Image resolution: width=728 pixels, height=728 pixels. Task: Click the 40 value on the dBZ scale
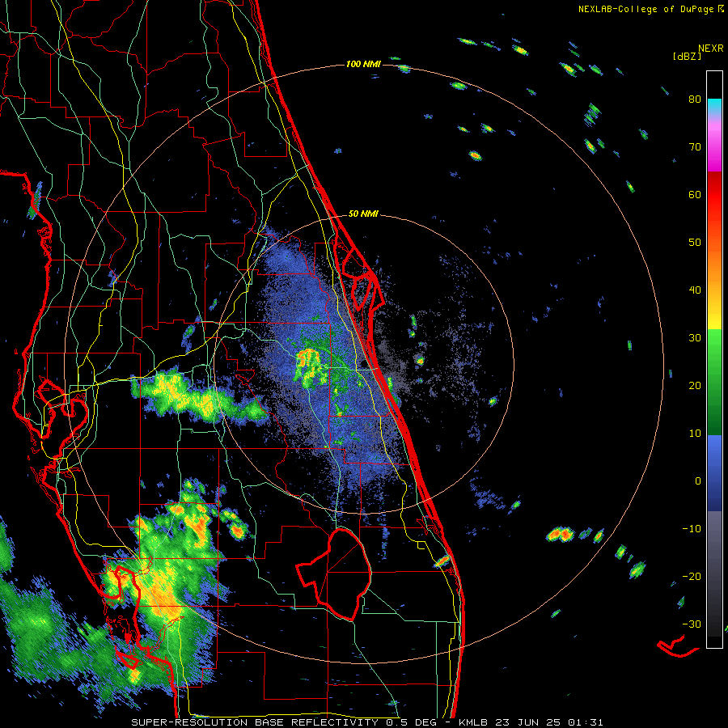[695, 290]
